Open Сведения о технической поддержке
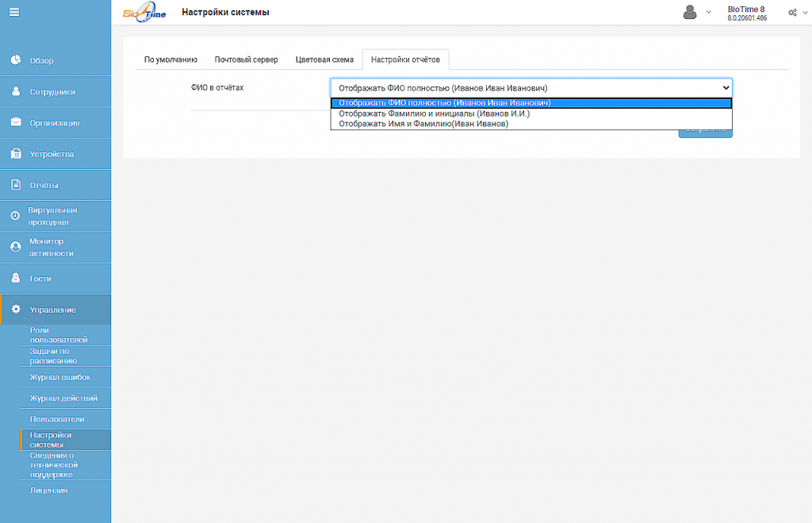The width and height of the screenshot is (812, 523). 65,465
